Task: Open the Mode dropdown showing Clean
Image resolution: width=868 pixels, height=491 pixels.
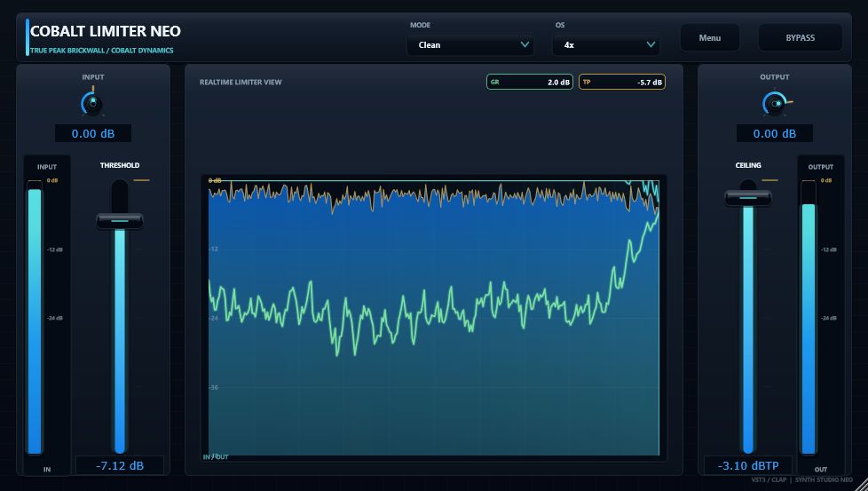Action: tap(470, 44)
